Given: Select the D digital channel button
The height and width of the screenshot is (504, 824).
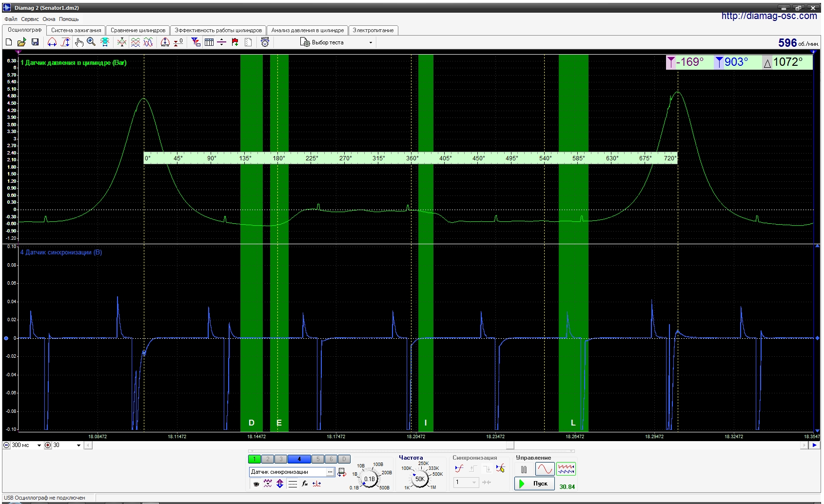Looking at the screenshot, I should 344,459.
